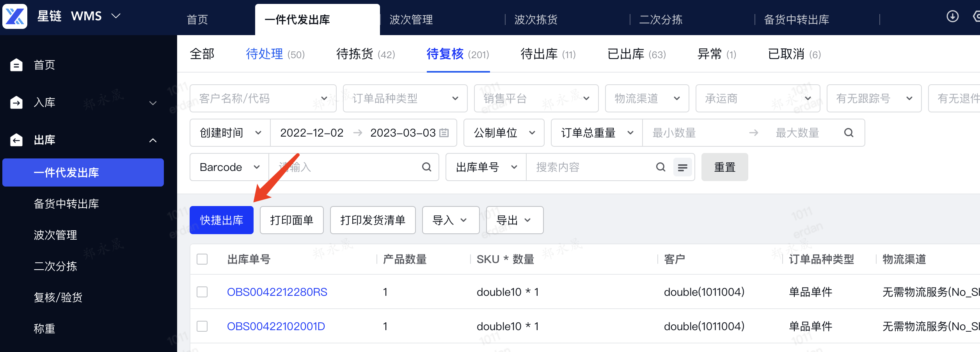Open the 星链 WMS system switcher dropdown
This screenshot has width=980, height=352.
pyautogui.click(x=116, y=16)
